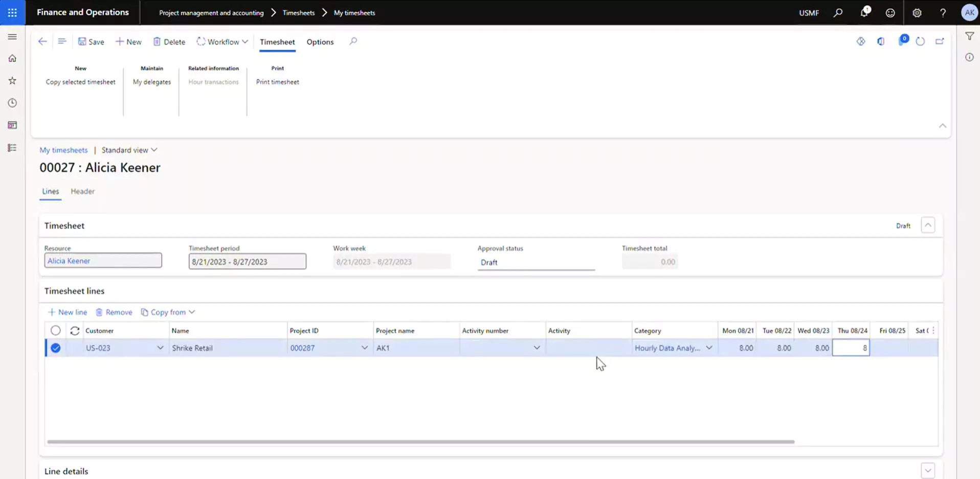This screenshot has height=479, width=980.
Task: Click the grid refresh icon in header row
Action: [x=75, y=331]
